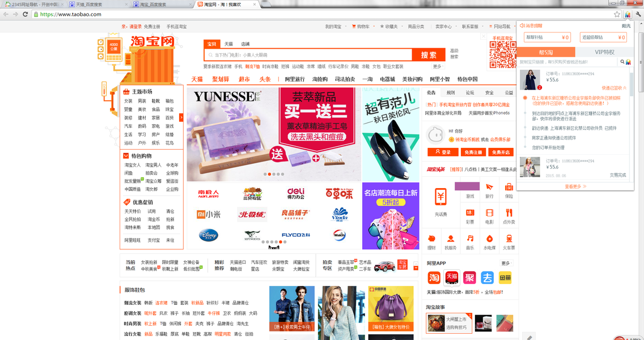Expand 更多 hot search keywords

pyautogui.click(x=438, y=66)
